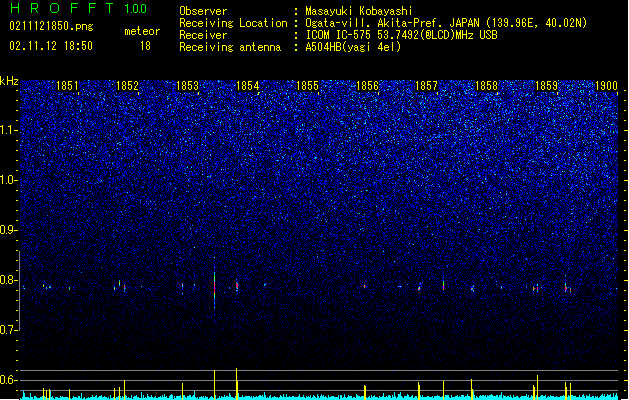The width and height of the screenshot is (629, 400).
Task: Click the 1852 time marker
Action: point(127,86)
